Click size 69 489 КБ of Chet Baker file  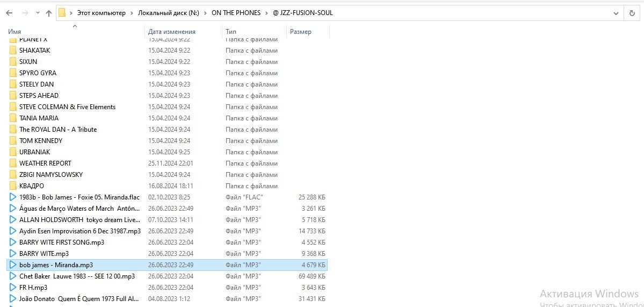pos(312,276)
